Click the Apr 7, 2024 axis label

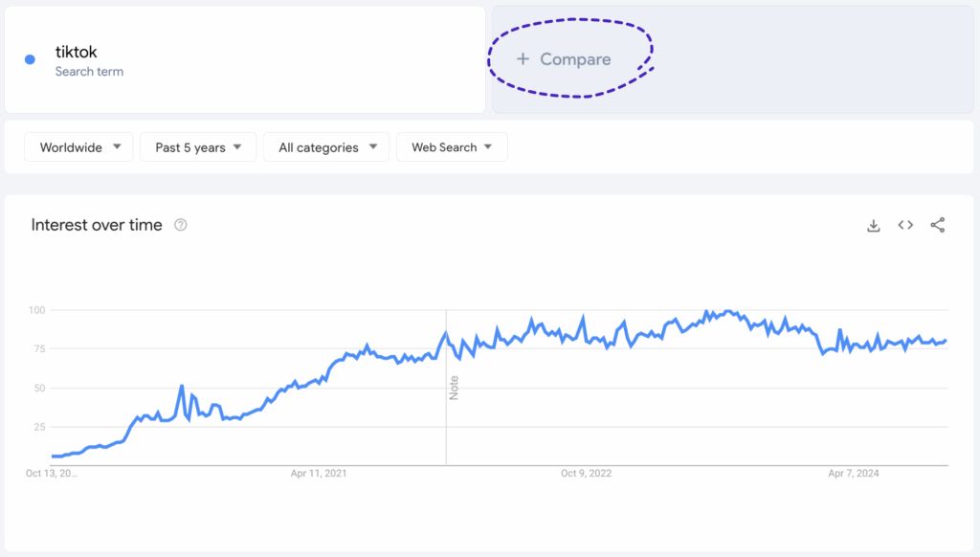(854, 473)
